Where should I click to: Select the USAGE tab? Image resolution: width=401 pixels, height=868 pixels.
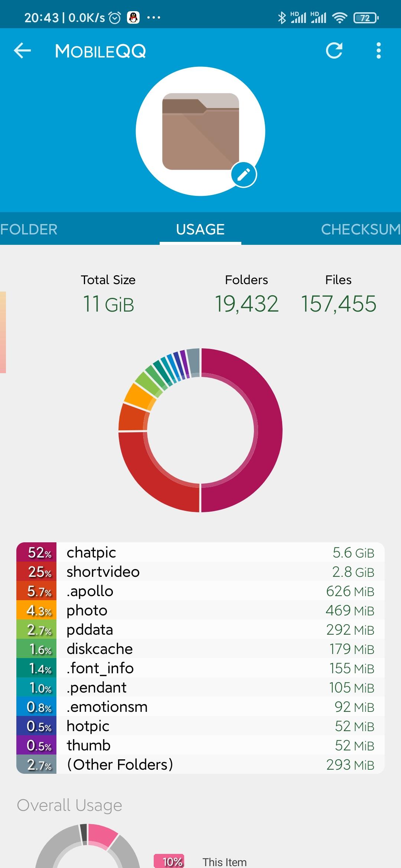click(200, 229)
